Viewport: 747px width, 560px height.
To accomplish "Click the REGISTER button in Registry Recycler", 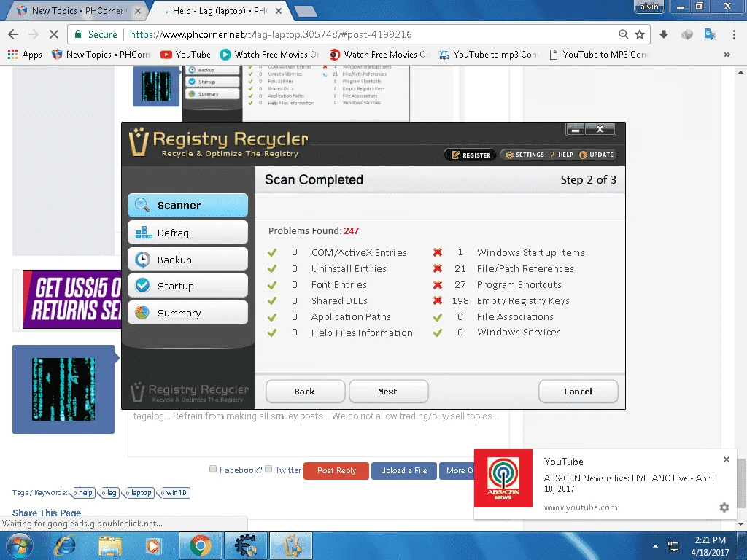I will coord(471,155).
